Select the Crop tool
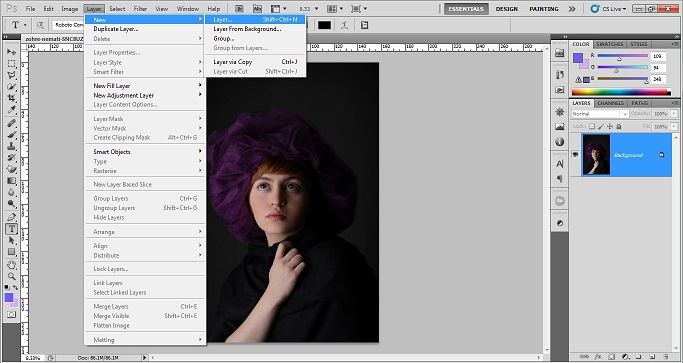 click(11, 98)
